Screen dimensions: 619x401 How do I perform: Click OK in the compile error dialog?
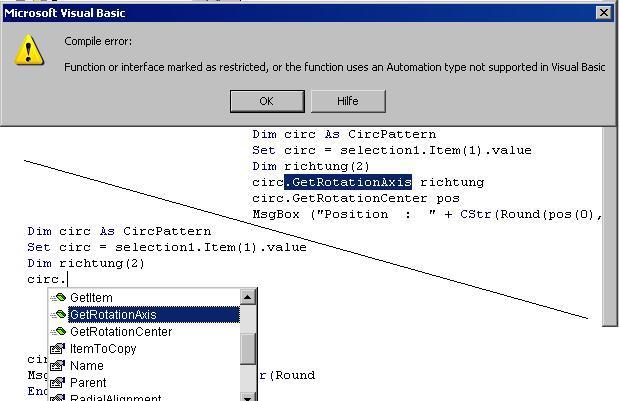tap(267, 101)
